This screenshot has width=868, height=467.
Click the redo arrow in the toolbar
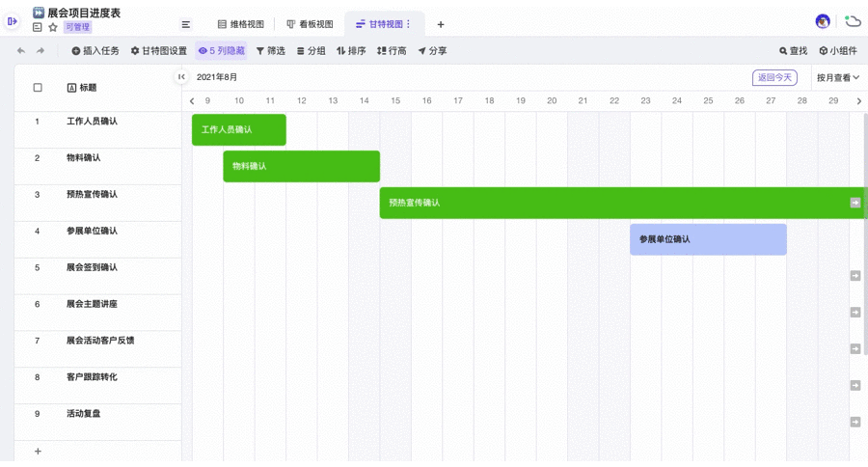41,51
